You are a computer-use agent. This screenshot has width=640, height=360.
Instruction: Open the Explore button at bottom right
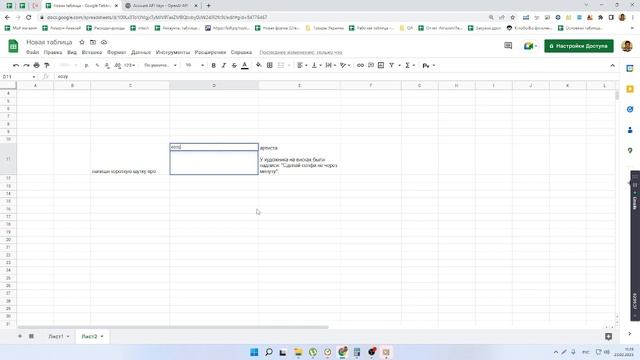tap(608, 336)
